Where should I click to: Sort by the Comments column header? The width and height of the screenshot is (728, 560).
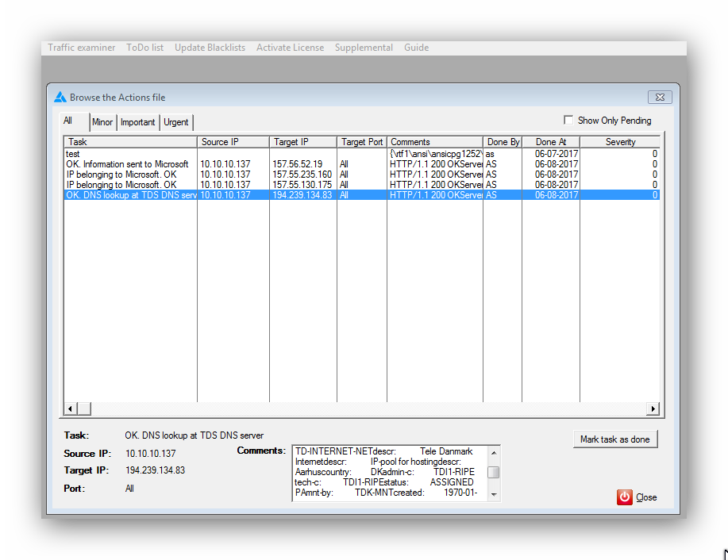coord(435,142)
